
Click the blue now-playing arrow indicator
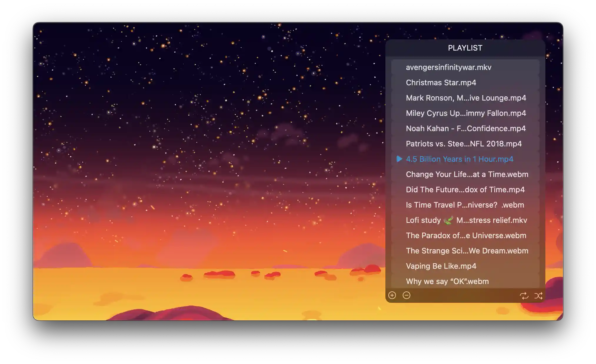pyautogui.click(x=399, y=159)
